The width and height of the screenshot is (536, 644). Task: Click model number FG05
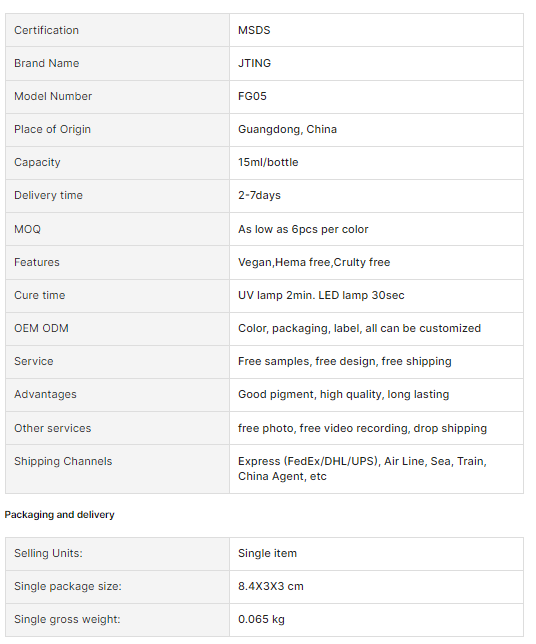click(x=252, y=96)
